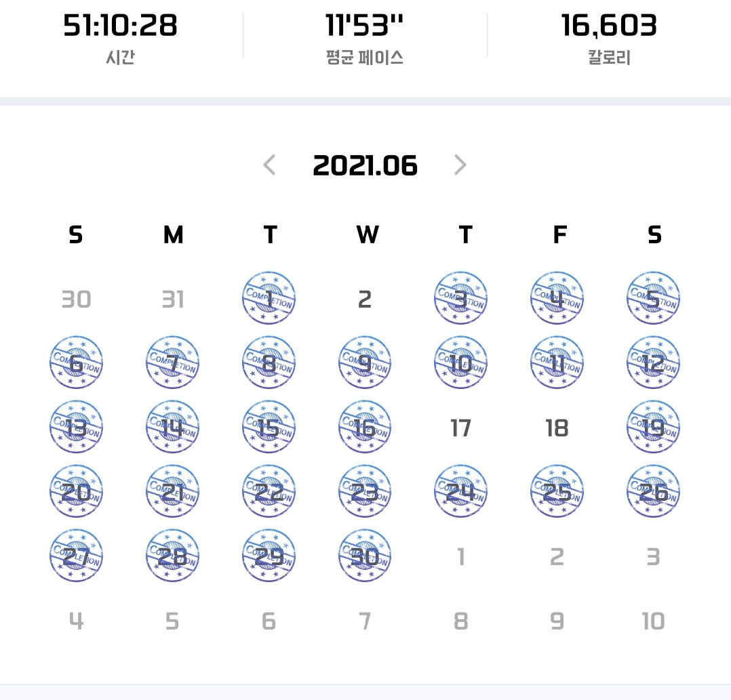Select the completion stamp on June 10
Screen dimensions: 731x700
click(x=461, y=363)
